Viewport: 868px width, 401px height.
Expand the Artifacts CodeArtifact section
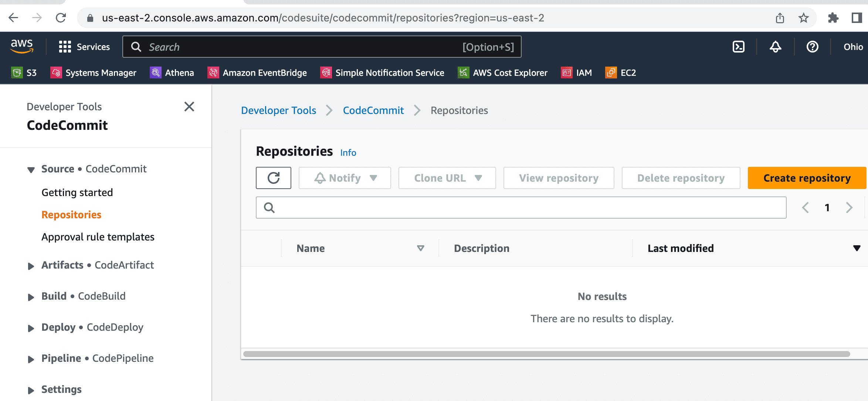point(31,266)
